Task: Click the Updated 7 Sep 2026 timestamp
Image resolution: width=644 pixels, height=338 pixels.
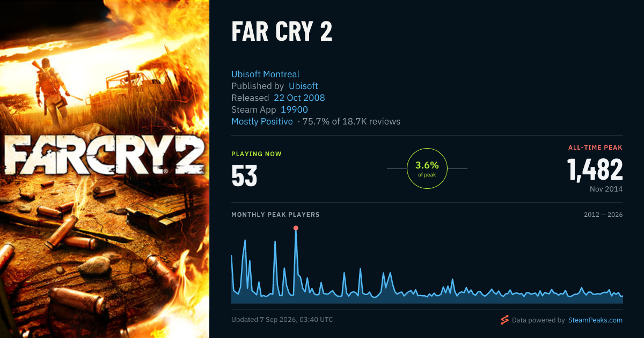Action: 282,320
